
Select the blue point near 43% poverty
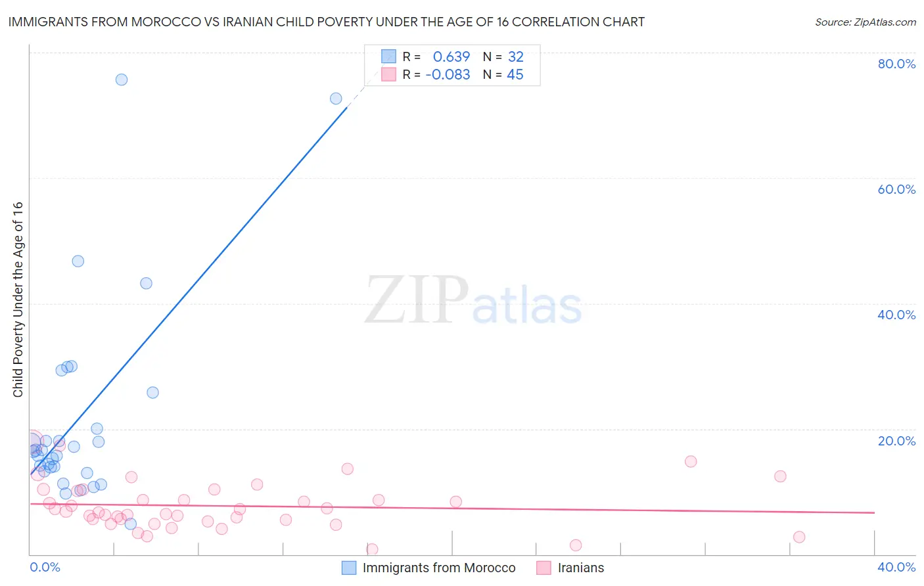tap(147, 283)
